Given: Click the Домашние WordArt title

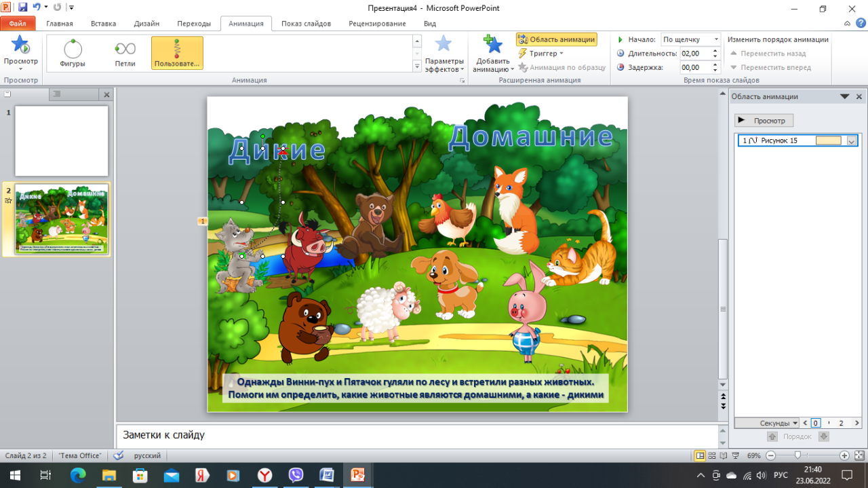Looking at the screenshot, I should [x=530, y=136].
